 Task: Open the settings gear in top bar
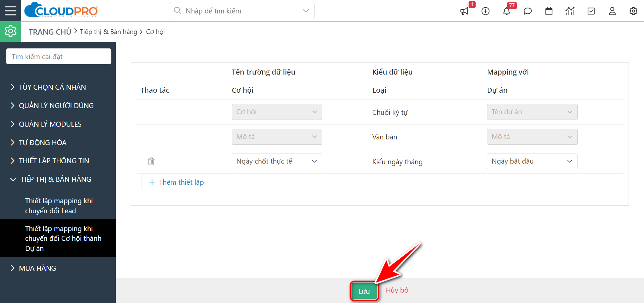[633, 11]
